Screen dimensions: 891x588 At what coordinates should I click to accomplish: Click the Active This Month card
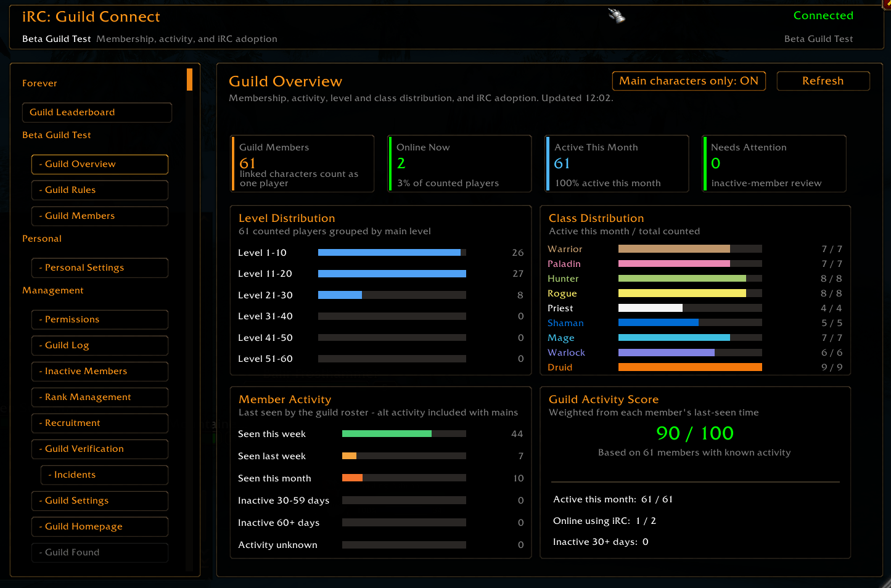pos(617,164)
